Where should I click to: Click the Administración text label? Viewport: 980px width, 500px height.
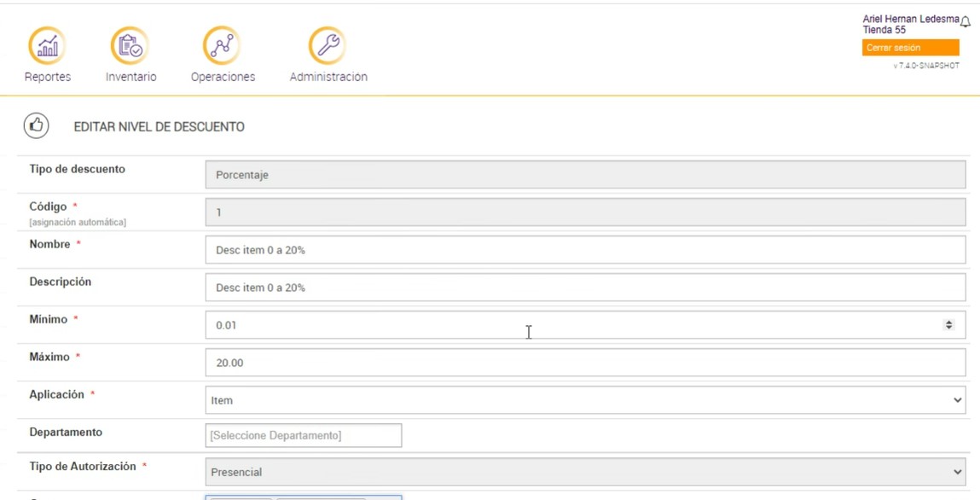pyautogui.click(x=328, y=77)
